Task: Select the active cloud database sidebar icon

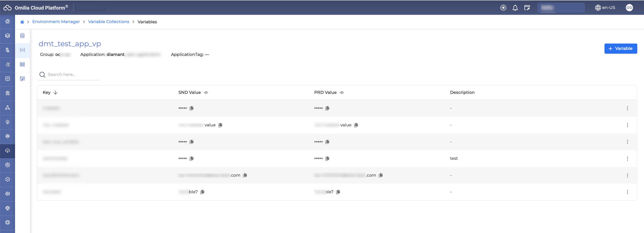Action: (x=7, y=151)
